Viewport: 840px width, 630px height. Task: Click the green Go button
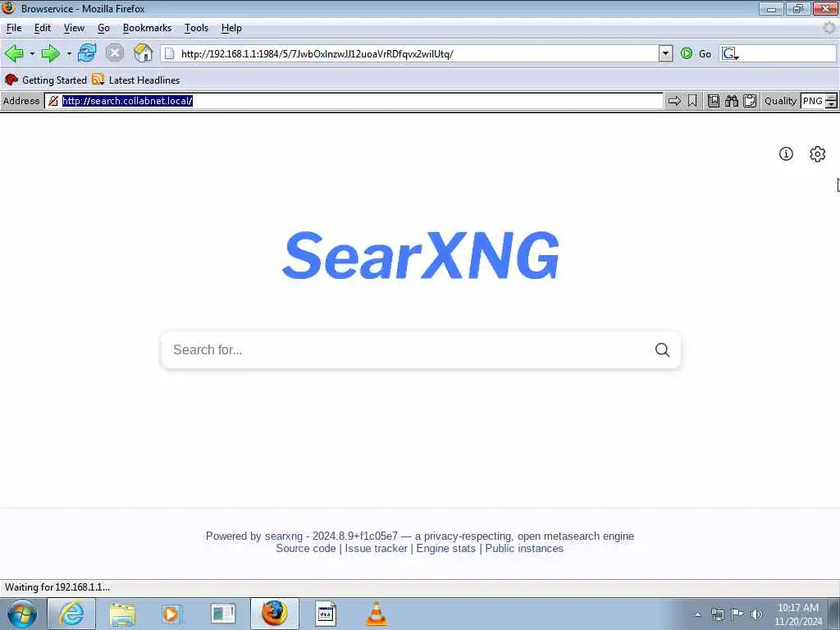coord(696,53)
